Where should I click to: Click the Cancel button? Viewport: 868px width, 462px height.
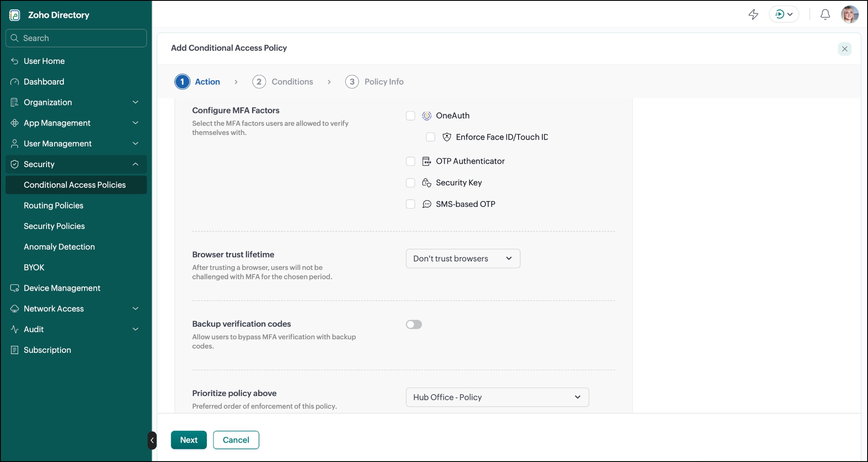tap(236, 440)
